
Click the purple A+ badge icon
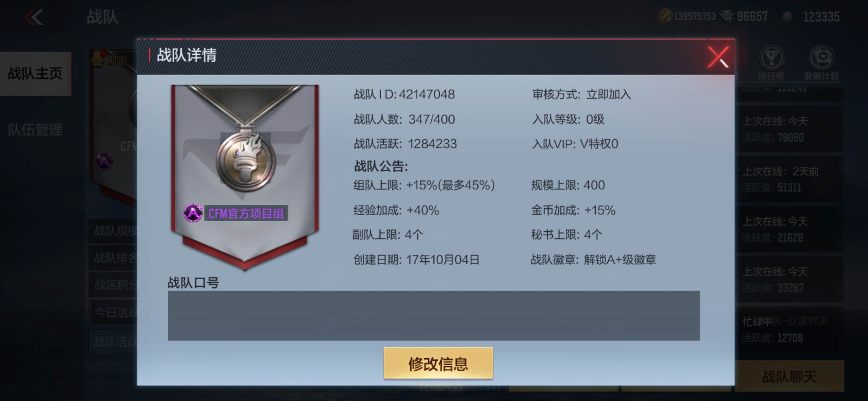(193, 213)
